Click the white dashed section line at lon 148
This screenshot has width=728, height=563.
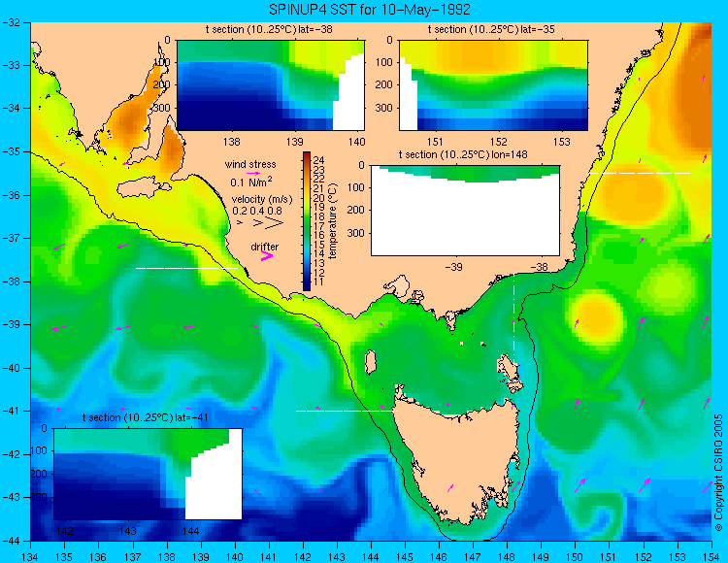pyautogui.click(x=513, y=321)
